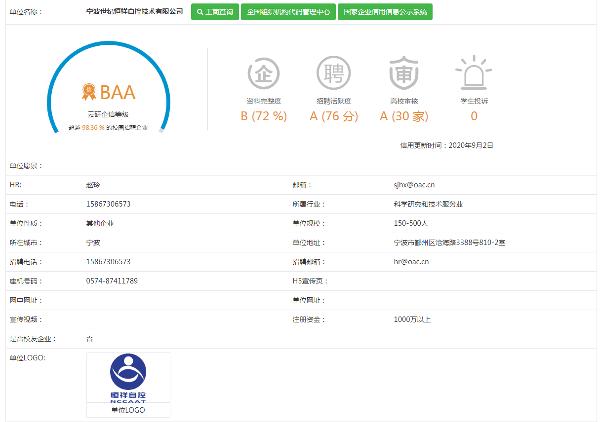Click the 聘 recruitment activity icon
The image size is (600, 422).
330,74
